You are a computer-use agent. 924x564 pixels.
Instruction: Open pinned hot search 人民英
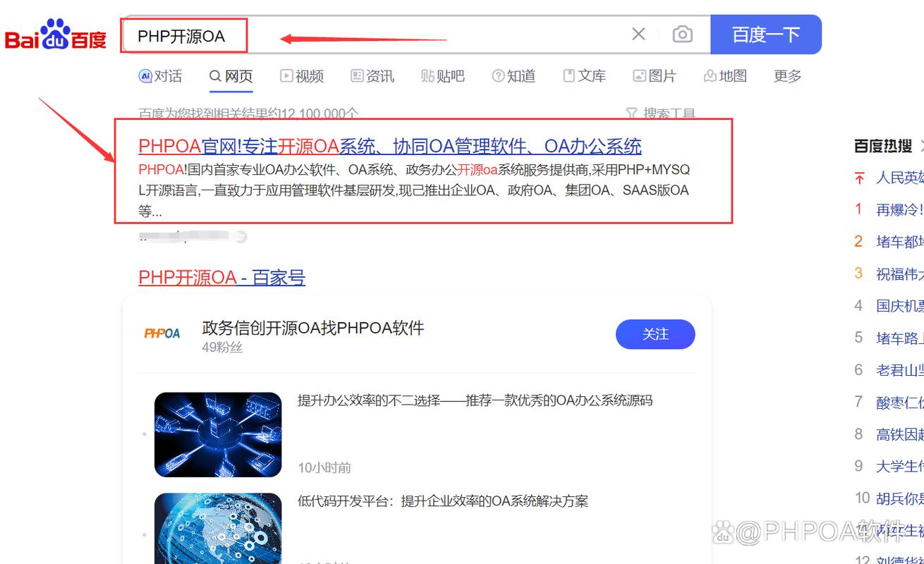[899, 178]
